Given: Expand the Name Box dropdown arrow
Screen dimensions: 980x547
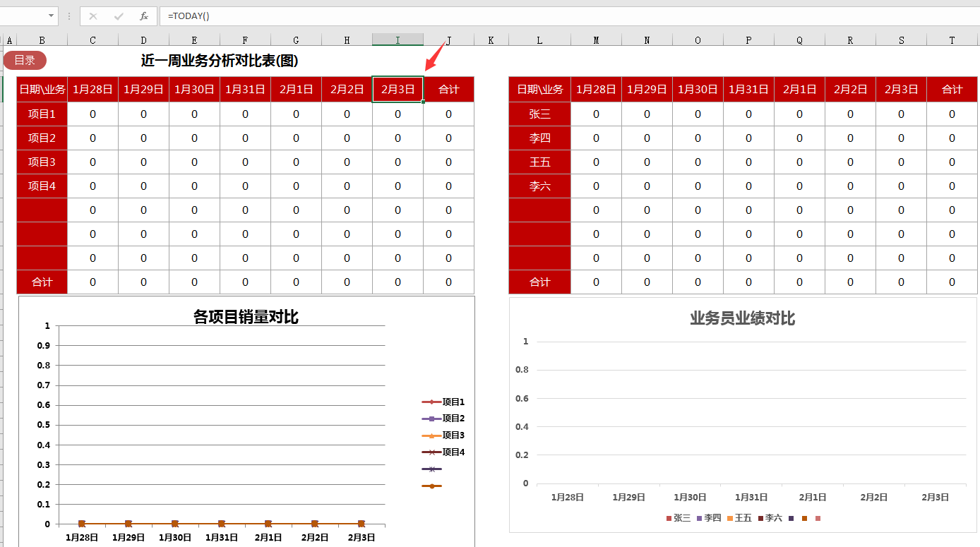Looking at the screenshot, I should tap(52, 16).
